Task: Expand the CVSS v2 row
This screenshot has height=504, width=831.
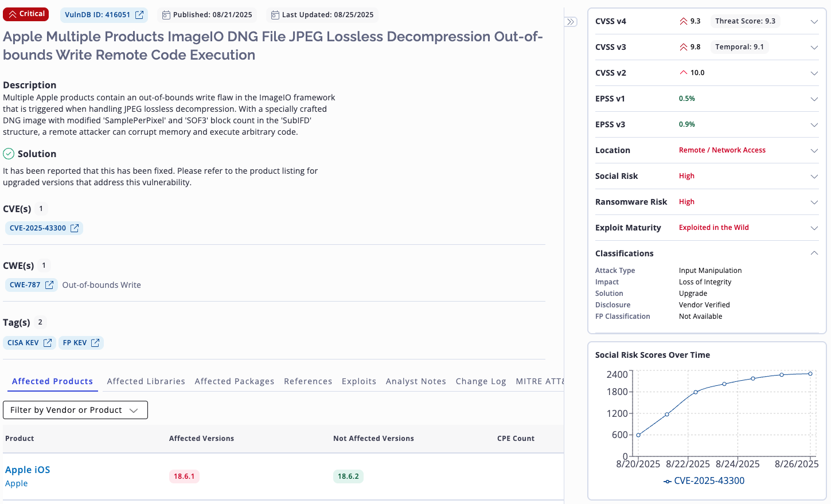Action: (814, 73)
